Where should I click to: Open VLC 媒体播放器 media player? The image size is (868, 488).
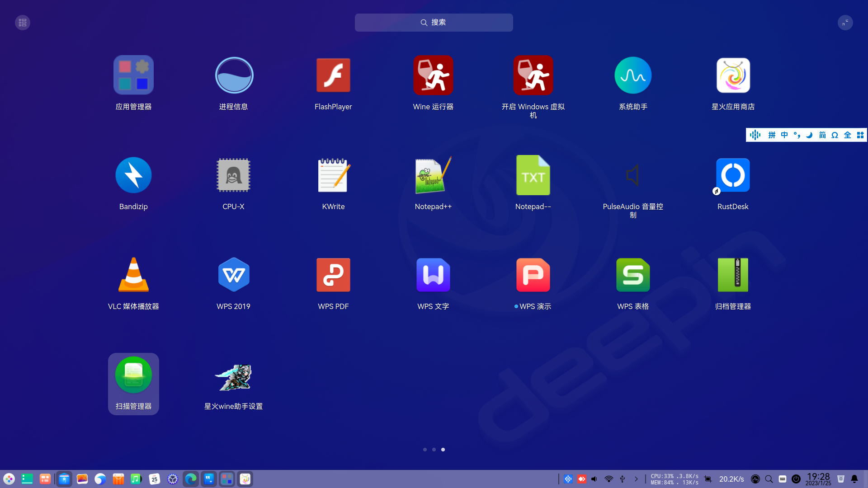(x=133, y=274)
